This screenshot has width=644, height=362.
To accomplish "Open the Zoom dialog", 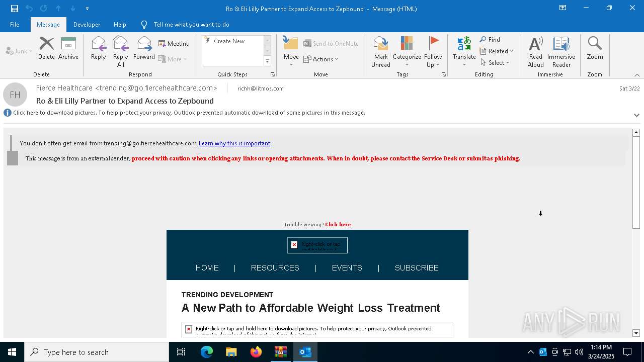I will pos(595,48).
